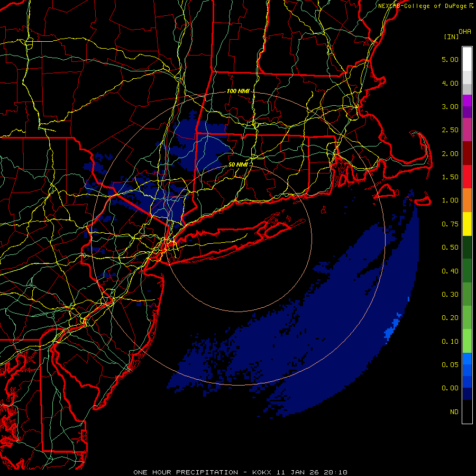Viewport: 476px width, 476px height.
Task: Click the "11 JAN 26 20:10" timestamp
Action: pyautogui.click(x=312, y=472)
